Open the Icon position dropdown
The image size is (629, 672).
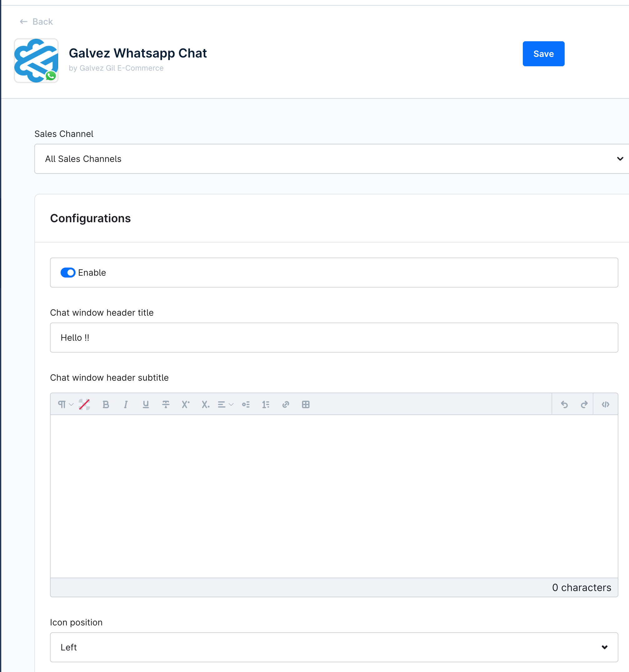click(x=334, y=647)
